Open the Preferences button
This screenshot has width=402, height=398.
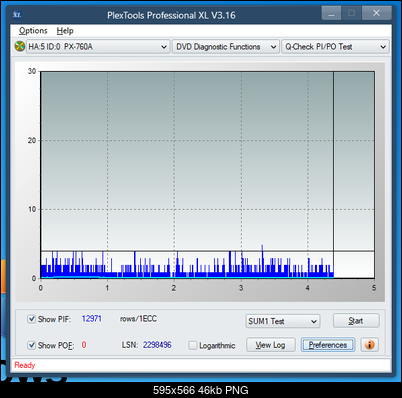(x=328, y=345)
